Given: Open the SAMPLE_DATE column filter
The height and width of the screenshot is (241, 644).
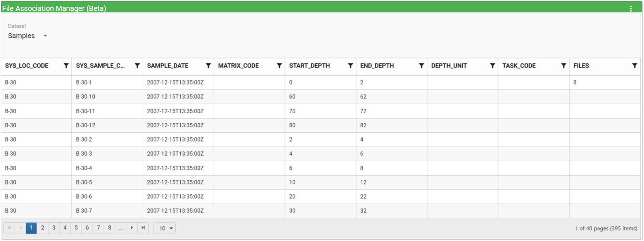Looking at the screenshot, I should point(208,66).
